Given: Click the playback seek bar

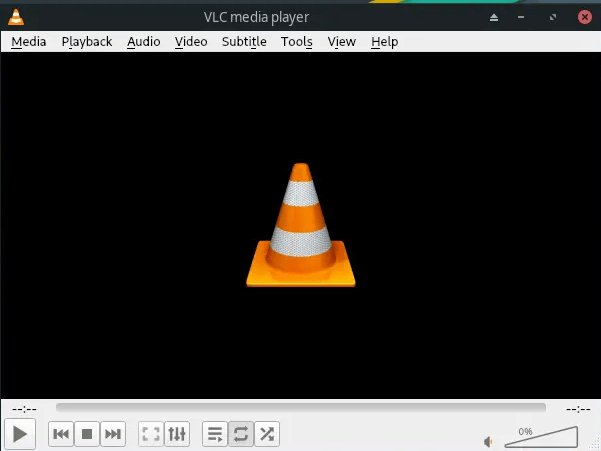Looking at the screenshot, I should pyautogui.click(x=301, y=408).
